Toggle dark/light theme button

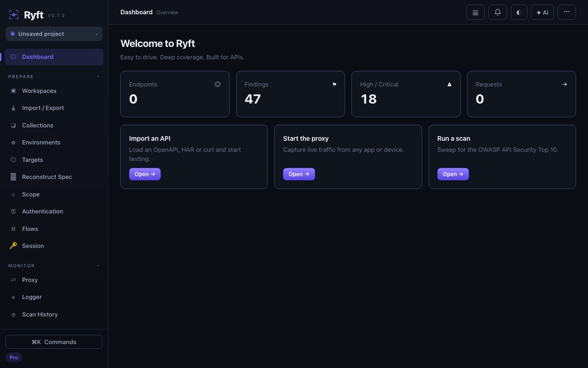coord(519,12)
